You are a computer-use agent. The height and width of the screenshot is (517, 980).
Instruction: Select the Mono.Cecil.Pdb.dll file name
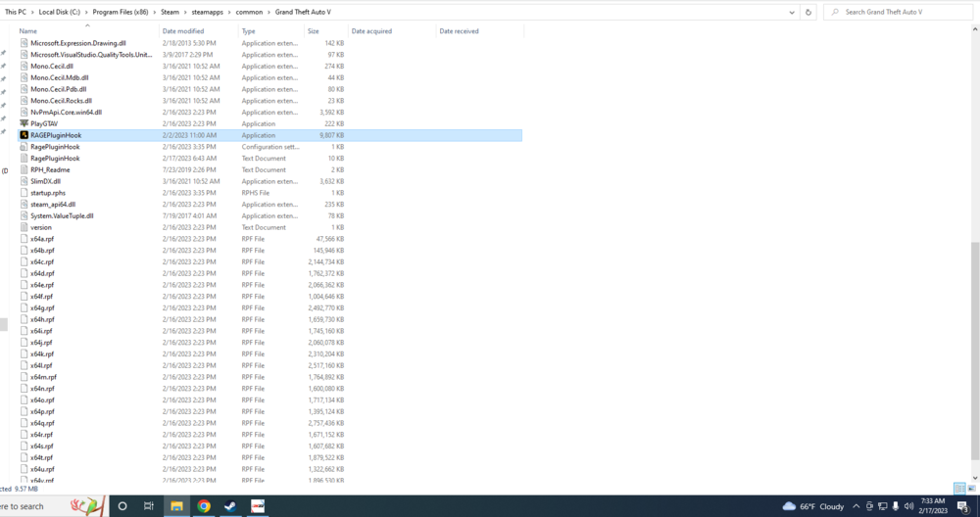click(x=59, y=89)
